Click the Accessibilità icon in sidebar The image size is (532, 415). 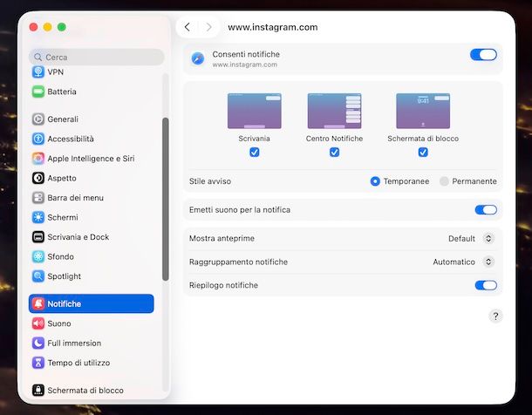click(x=38, y=139)
